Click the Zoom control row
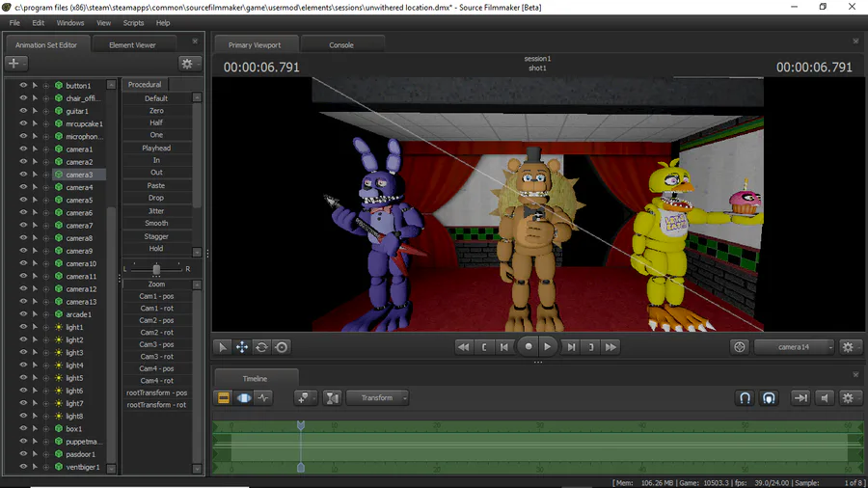This screenshot has width=868, height=488. click(x=156, y=284)
